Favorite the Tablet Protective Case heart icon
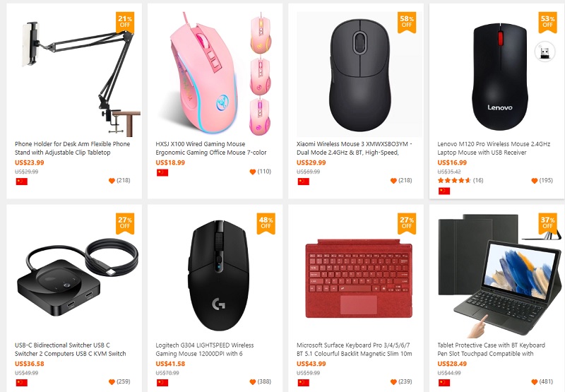This screenshot has width=565, height=392. (535, 382)
